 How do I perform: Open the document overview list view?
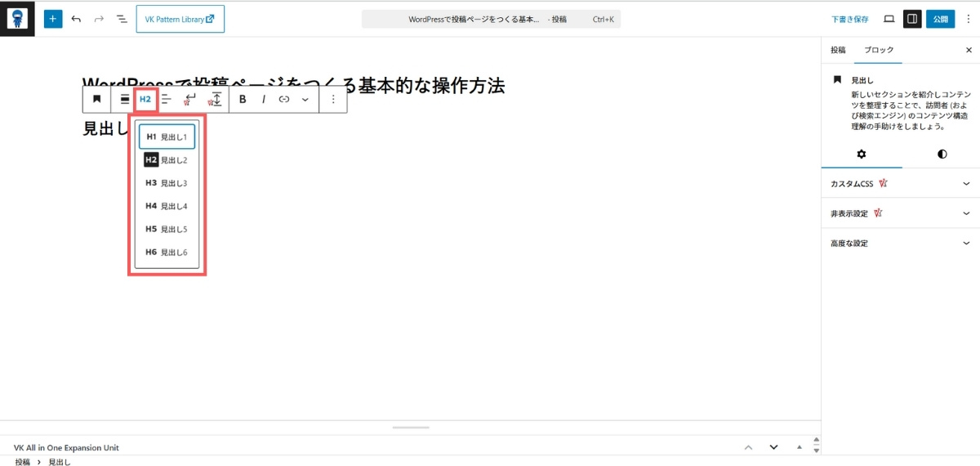click(x=122, y=19)
